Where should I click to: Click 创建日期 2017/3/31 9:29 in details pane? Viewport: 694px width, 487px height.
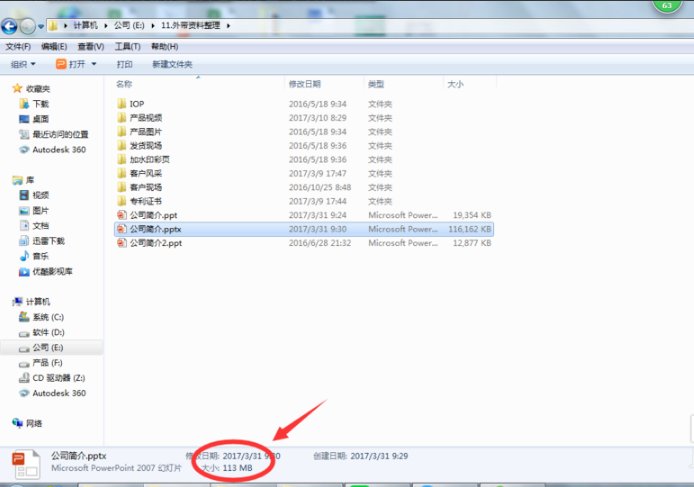(x=361, y=456)
